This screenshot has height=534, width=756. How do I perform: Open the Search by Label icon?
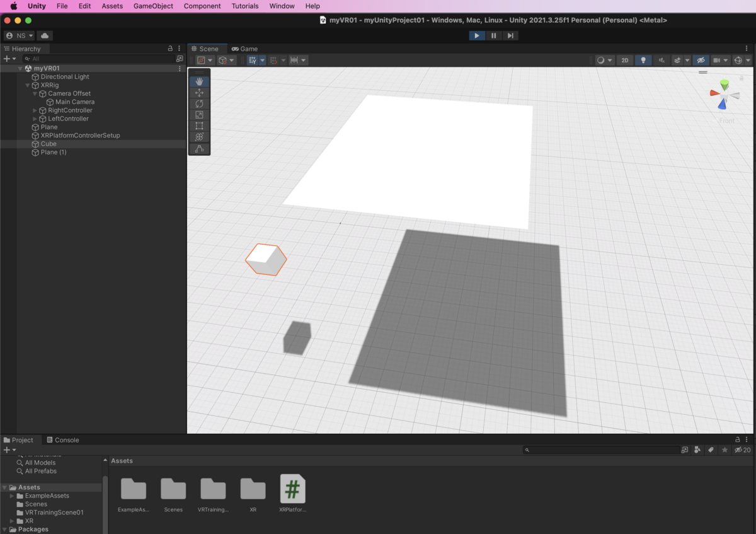pyautogui.click(x=711, y=450)
